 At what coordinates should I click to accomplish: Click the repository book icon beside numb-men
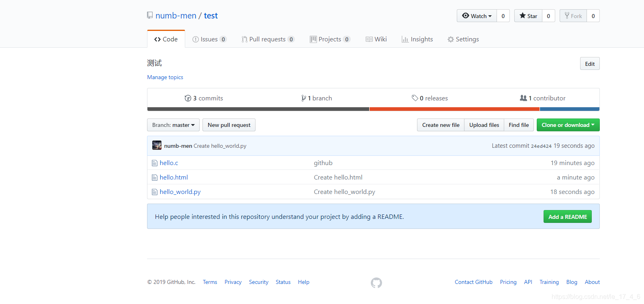click(x=150, y=15)
